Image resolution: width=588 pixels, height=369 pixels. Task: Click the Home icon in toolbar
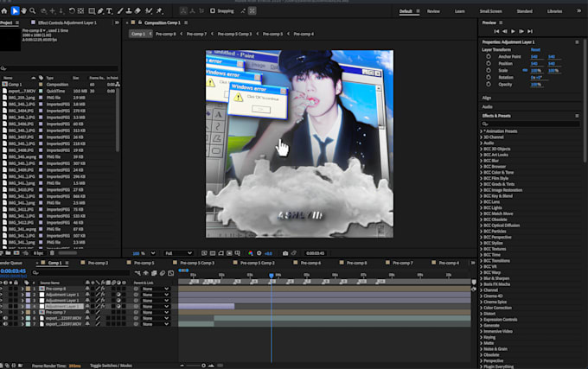[4, 11]
